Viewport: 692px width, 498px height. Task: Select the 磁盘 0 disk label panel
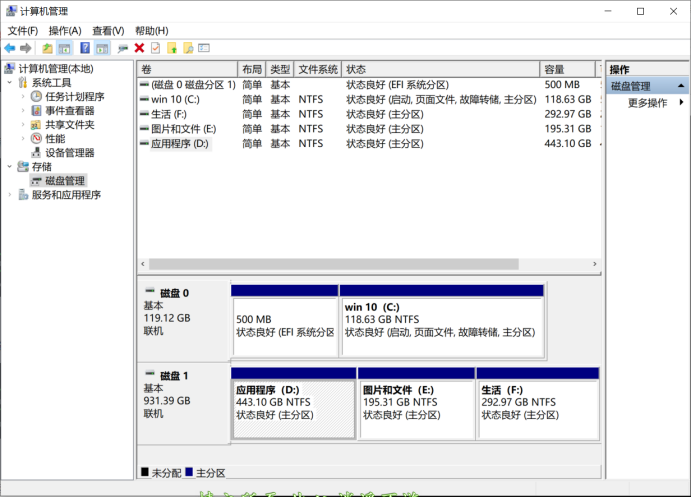click(184, 321)
